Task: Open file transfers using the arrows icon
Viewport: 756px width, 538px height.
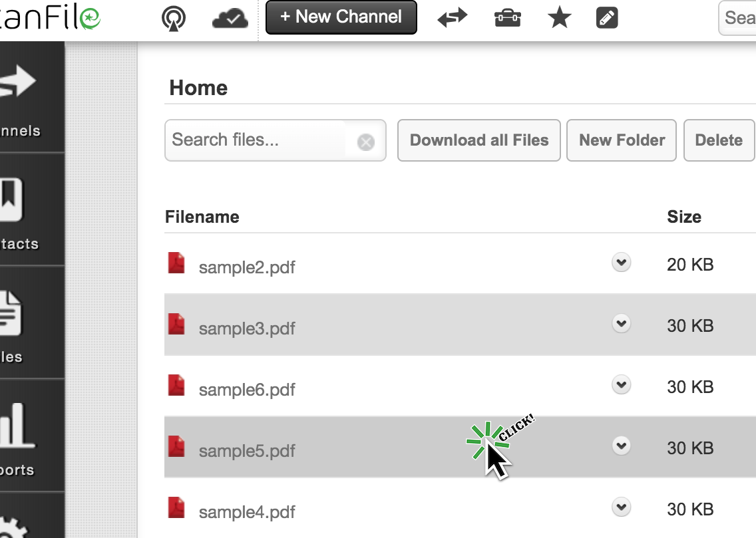Action: coord(452,17)
